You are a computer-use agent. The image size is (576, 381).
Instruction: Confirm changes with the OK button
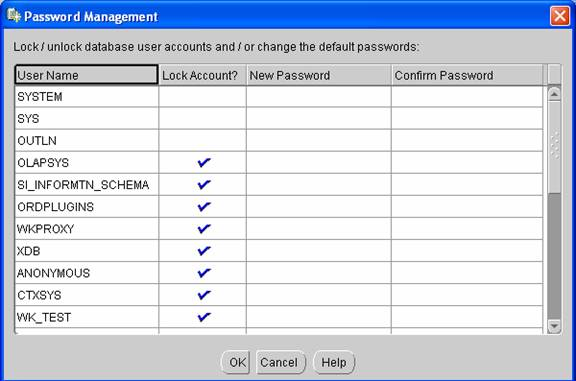236,362
